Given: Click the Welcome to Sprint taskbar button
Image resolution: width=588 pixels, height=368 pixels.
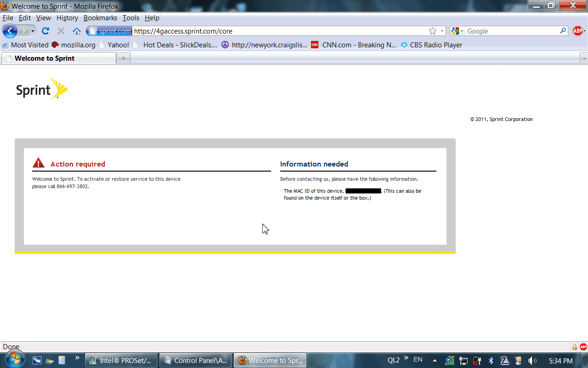Looking at the screenshot, I should pyautogui.click(x=270, y=361).
